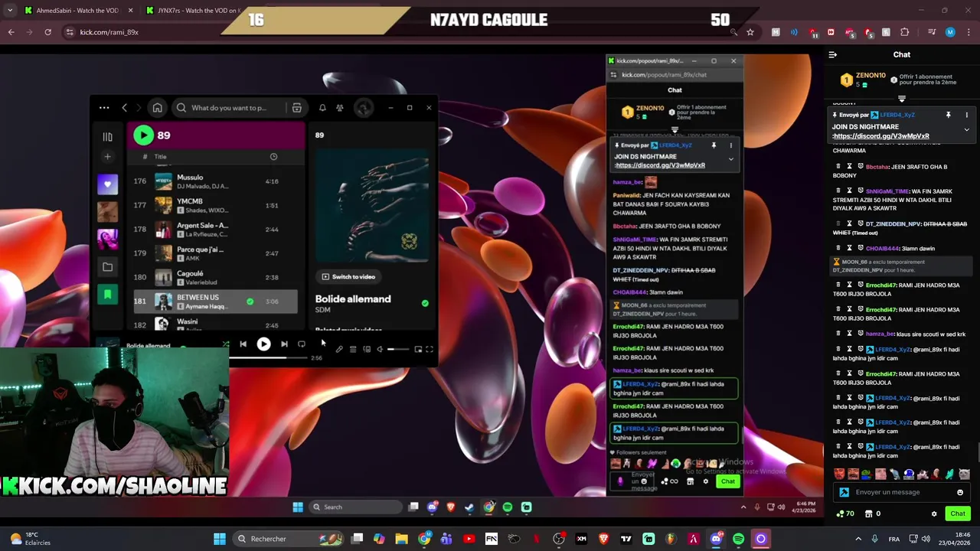Select track 181 BETWEEN US
980x551 pixels.
tap(216, 302)
